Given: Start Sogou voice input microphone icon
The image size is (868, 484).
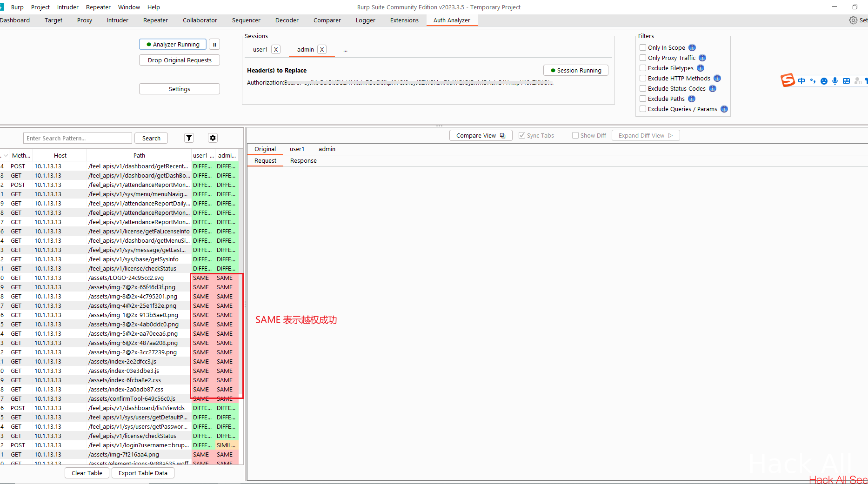Looking at the screenshot, I should click(x=835, y=81).
